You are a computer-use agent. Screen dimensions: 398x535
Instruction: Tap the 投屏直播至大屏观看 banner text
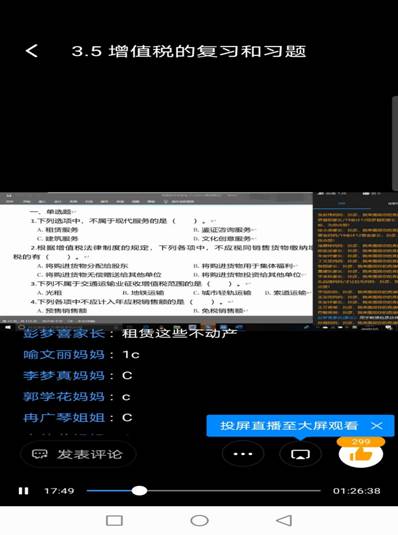click(289, 425)
